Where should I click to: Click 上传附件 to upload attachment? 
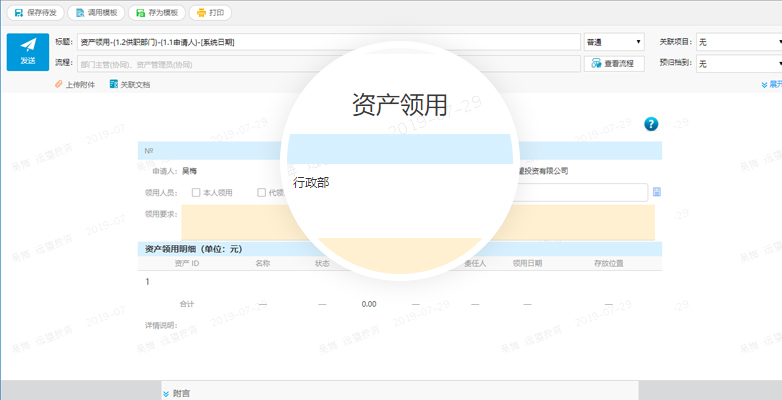pos(75,85)
